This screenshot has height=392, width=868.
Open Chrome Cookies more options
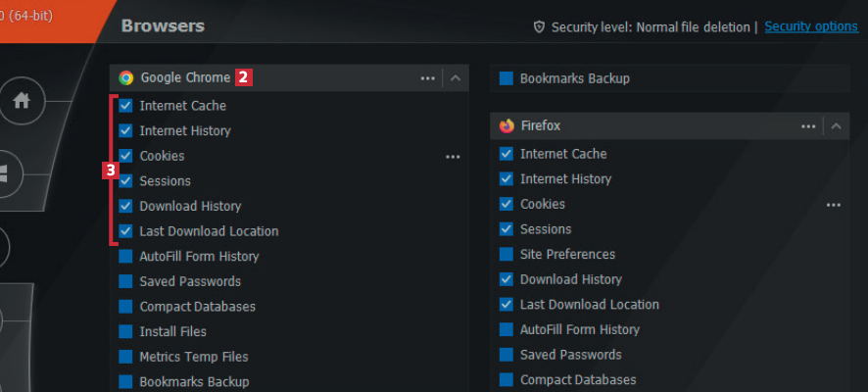click(x=453, y=156)
